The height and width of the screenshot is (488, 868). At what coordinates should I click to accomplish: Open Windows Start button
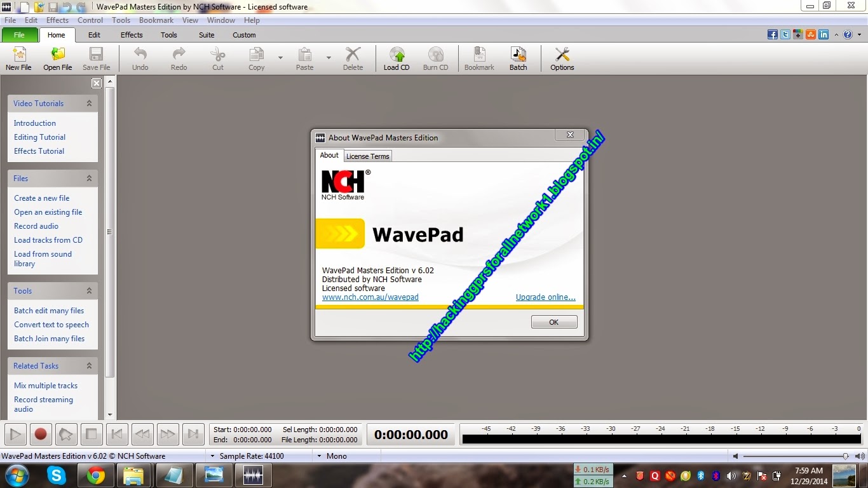17,475
